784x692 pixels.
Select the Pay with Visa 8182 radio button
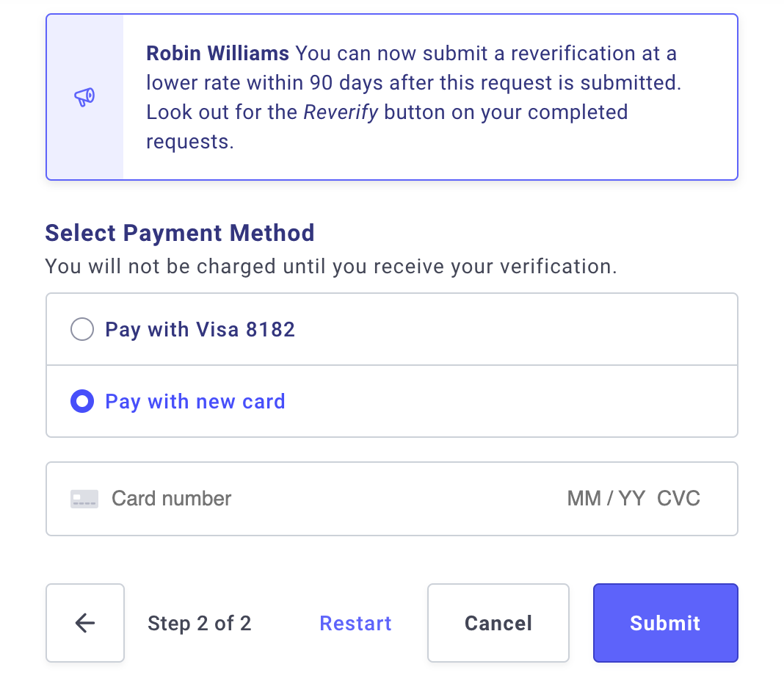coord(82,329)
